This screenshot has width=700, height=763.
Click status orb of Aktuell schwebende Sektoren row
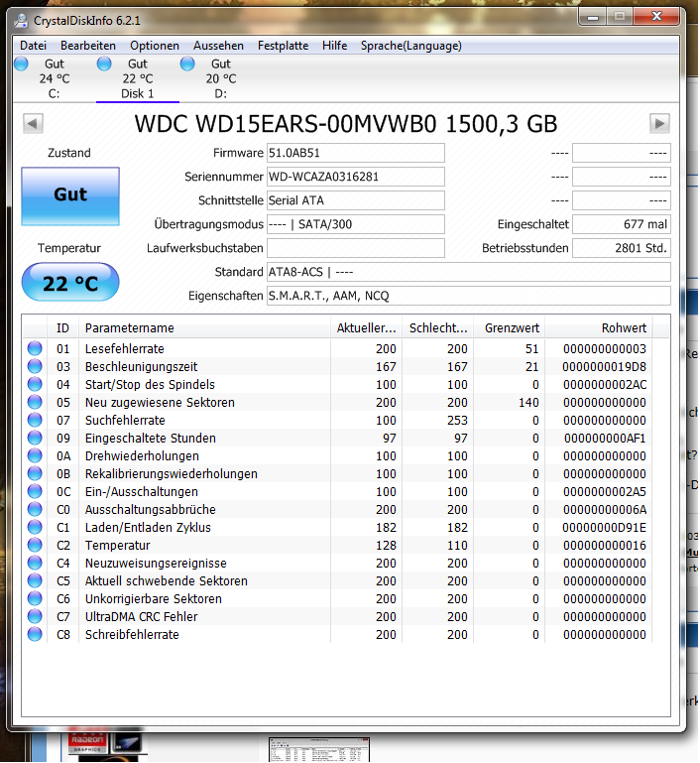click(35, 580)
